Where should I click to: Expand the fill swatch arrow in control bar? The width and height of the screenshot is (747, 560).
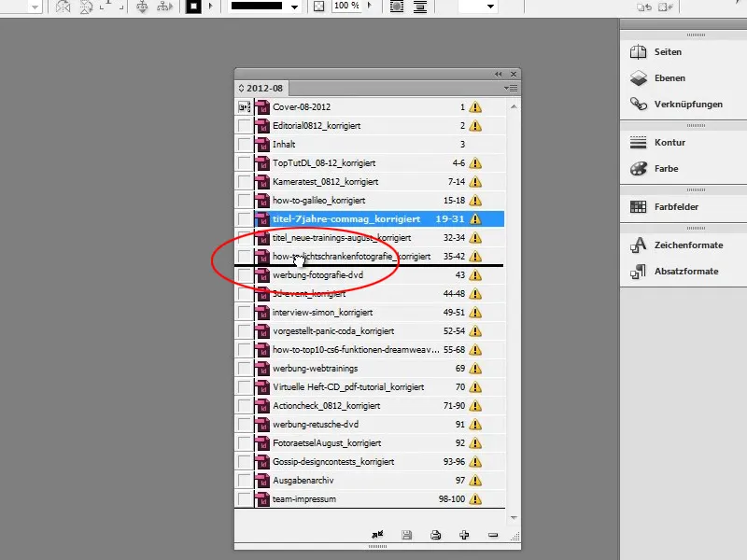[x=211, y=7]
